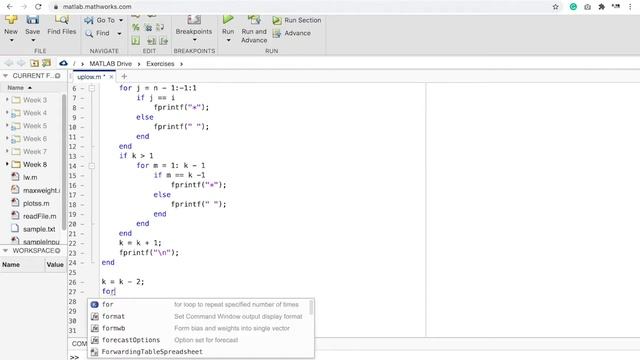
Task: Click the green smart indent icon
Action: 136,40
